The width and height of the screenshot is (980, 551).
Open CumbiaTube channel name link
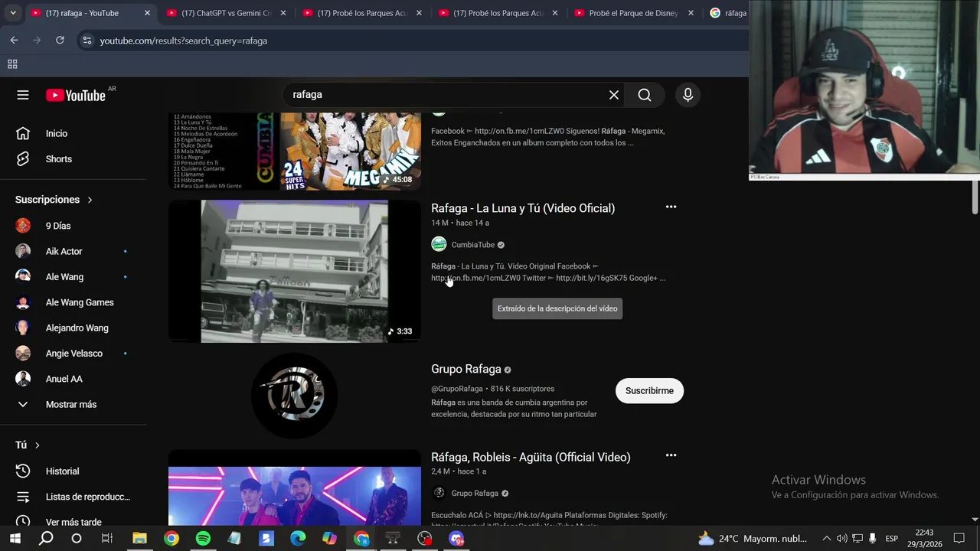coord(473,245)
